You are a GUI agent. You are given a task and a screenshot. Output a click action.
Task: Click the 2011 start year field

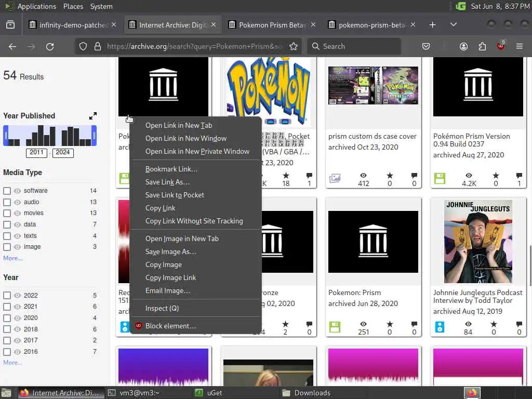pyautogui.click(x=36, y=152)
